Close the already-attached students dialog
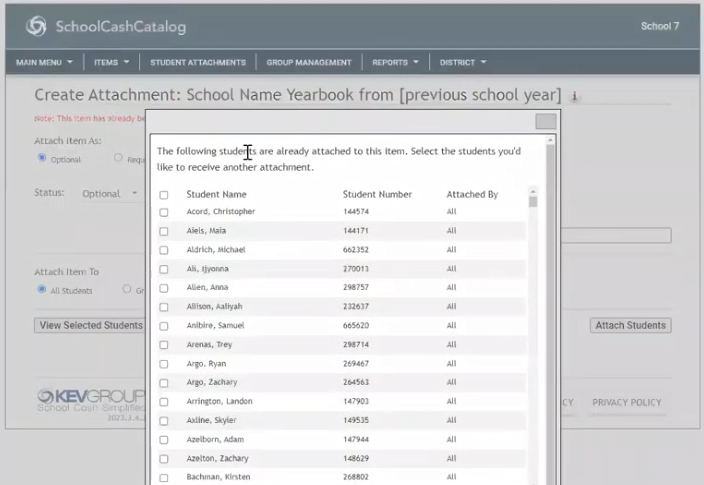Screen dimensions: 704x485 (546, 121)
